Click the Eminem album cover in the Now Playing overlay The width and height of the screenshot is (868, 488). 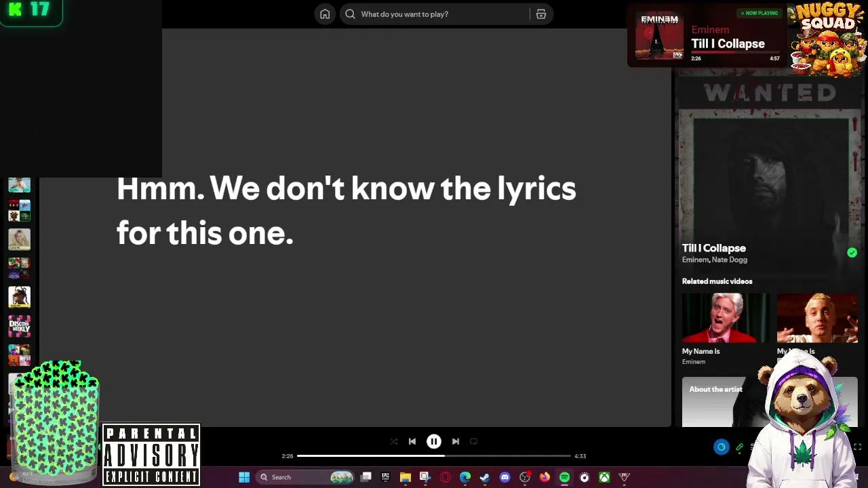[659, 36]
